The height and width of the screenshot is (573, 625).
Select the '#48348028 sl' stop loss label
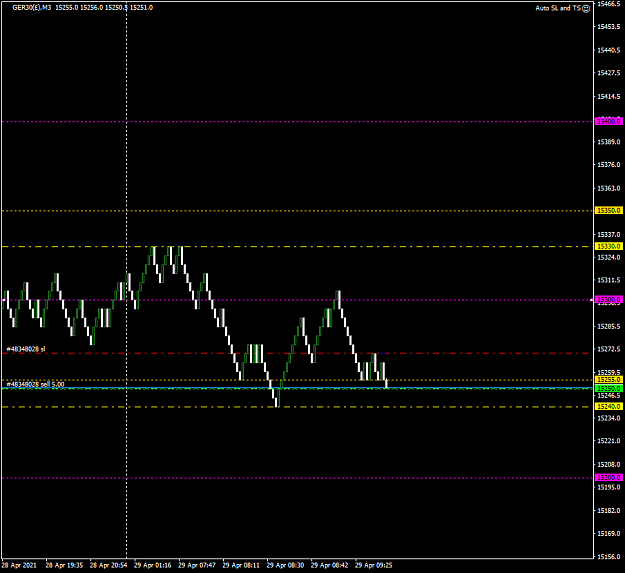26,349
